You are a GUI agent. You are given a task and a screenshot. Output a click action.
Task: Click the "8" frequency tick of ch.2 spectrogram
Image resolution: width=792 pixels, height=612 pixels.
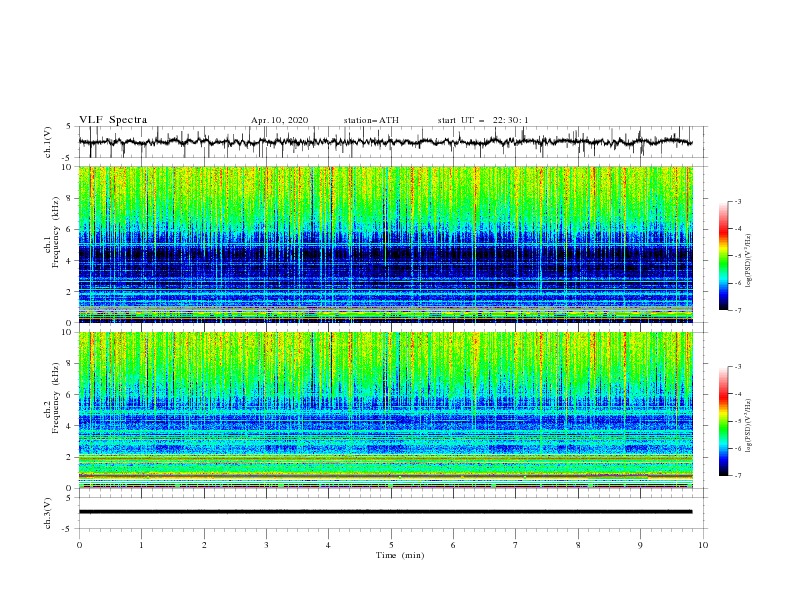pyautogui.click(x=70, y=364)
